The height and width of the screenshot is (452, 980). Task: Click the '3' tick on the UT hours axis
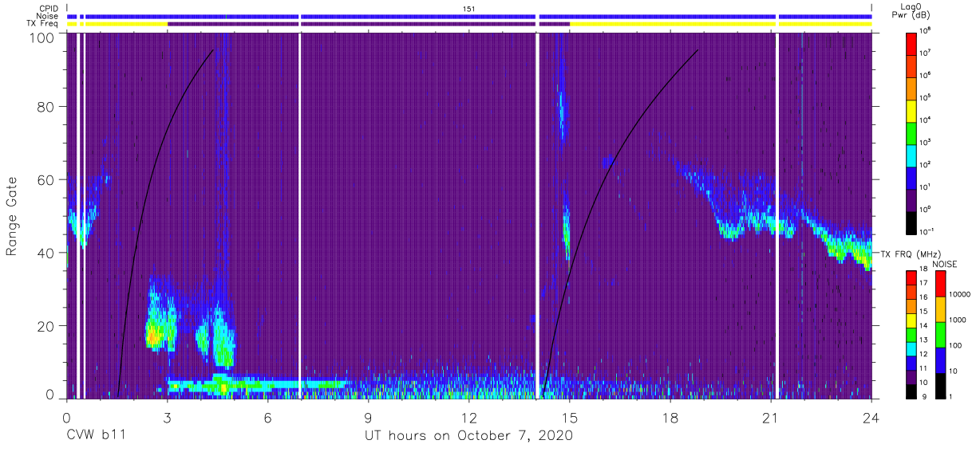pos(167,417)
